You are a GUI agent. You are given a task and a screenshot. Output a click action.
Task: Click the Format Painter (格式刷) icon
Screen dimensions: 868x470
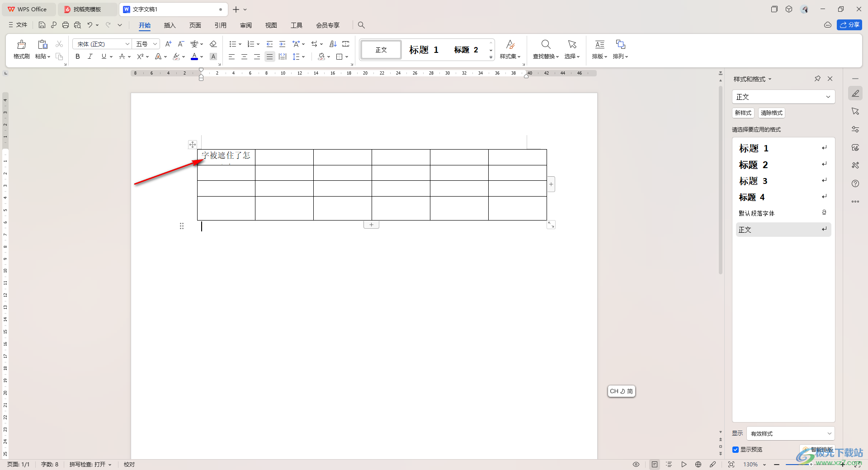point(21,44)
